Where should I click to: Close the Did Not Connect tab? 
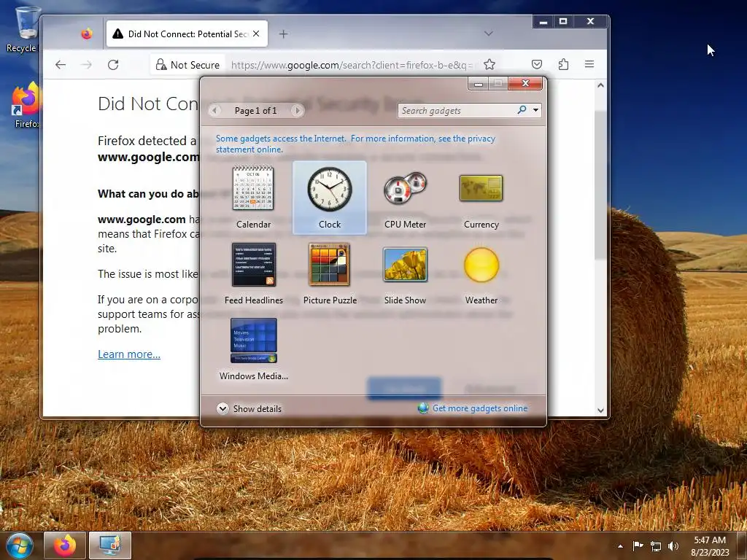[x=256, y=34]
